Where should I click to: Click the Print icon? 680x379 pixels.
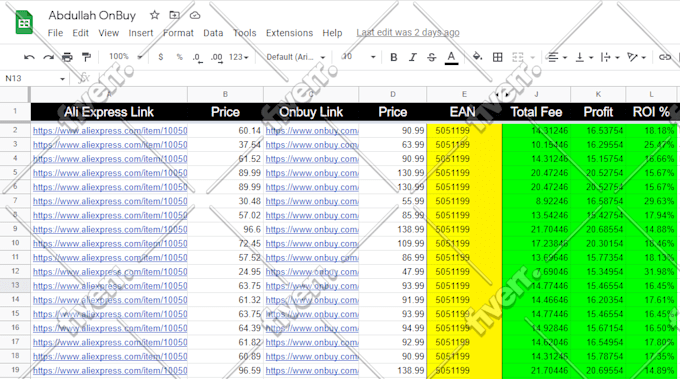pos(67,57)
